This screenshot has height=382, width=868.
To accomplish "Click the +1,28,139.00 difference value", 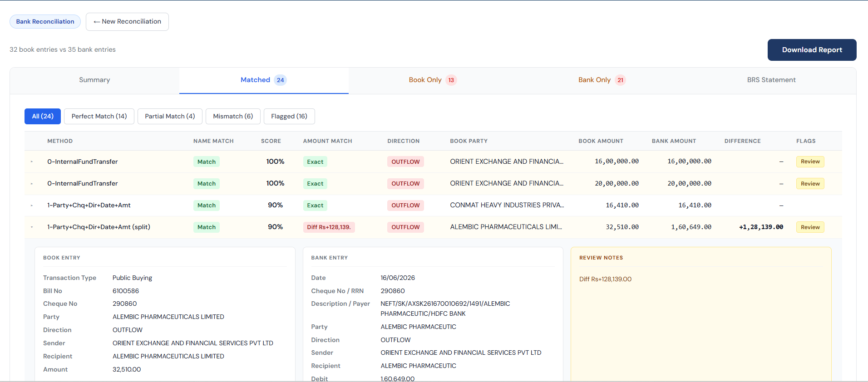I will (761, 227).
